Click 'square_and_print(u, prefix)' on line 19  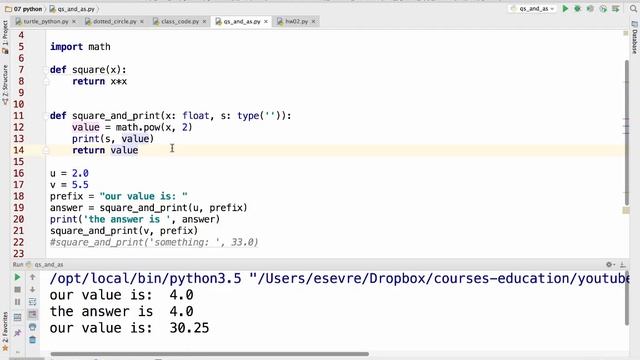point(173,208)
